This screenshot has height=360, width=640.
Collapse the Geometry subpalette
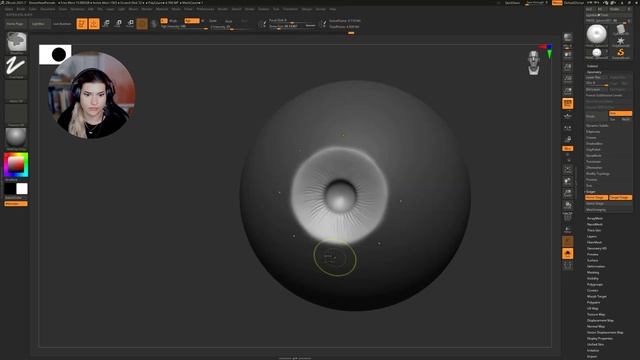594,72
